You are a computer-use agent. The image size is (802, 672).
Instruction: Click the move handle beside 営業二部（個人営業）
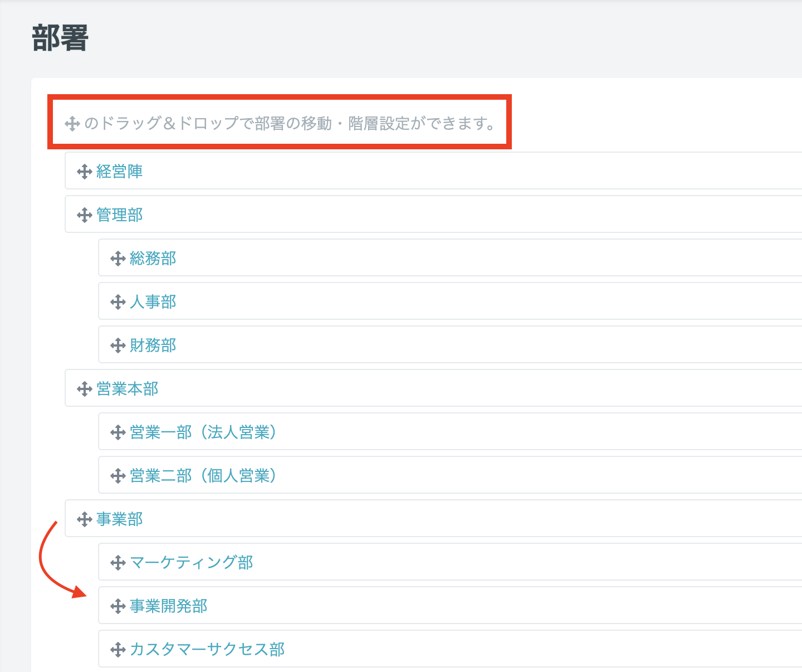118,476
